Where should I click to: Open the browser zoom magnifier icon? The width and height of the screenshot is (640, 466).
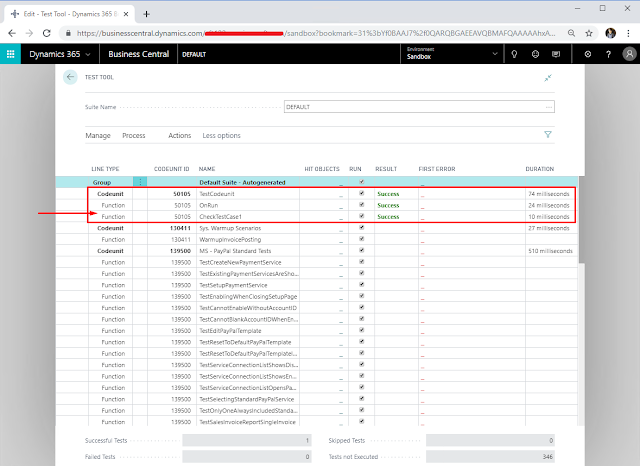[571, 33]
